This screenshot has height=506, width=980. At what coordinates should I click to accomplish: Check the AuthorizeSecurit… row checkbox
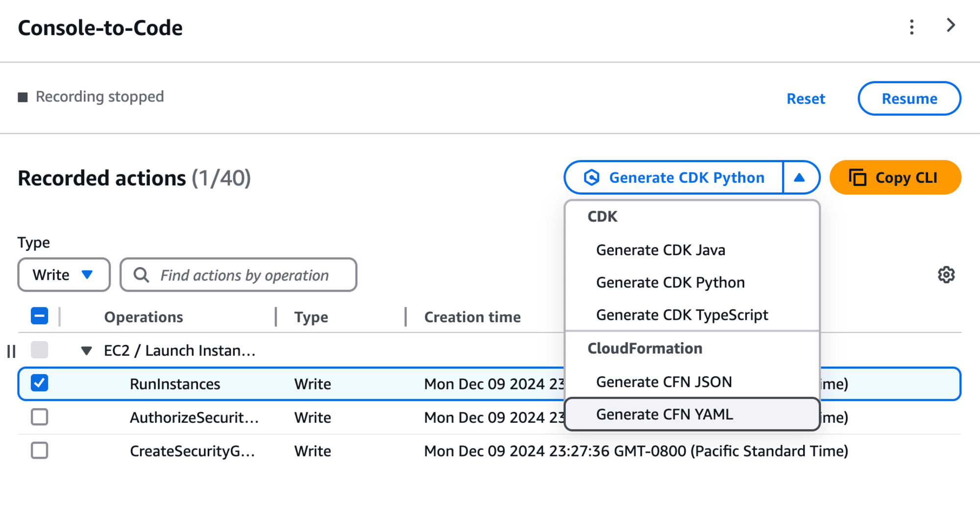click(x=39, y=417)
